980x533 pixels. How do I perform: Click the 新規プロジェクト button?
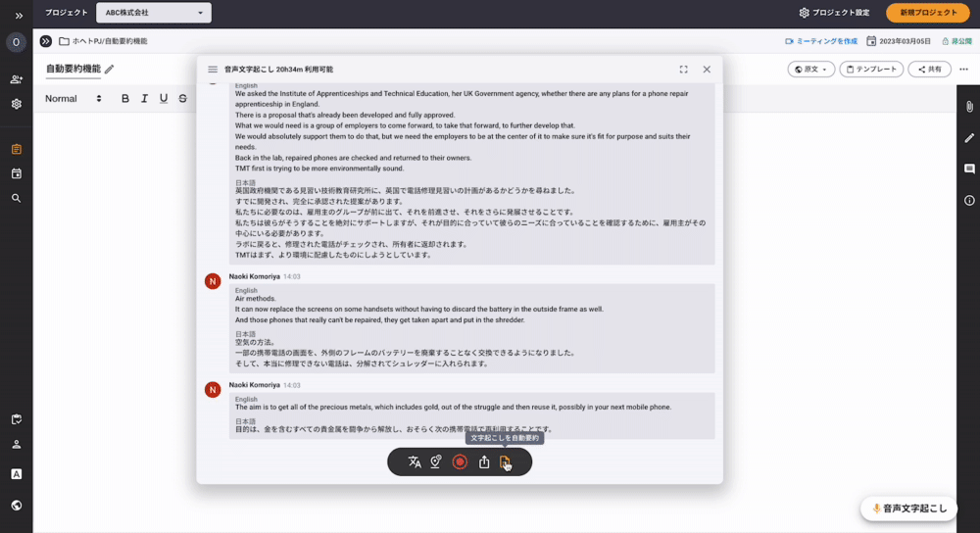[928, 13]
